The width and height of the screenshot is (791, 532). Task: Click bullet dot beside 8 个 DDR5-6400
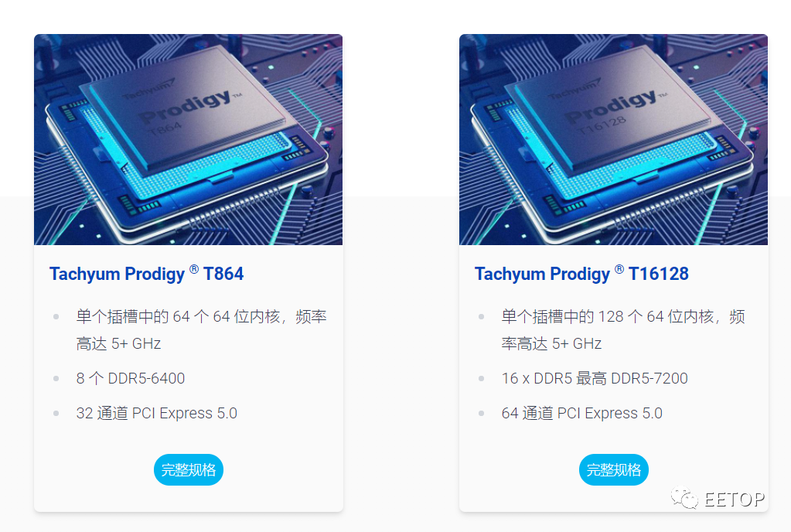click(56, 378)
